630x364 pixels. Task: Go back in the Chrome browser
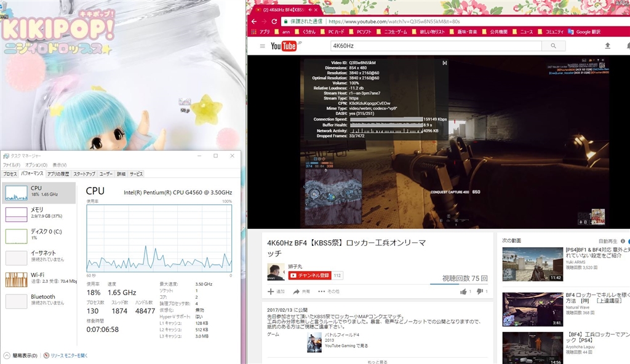pyautogui.click(x=254, y=22)
